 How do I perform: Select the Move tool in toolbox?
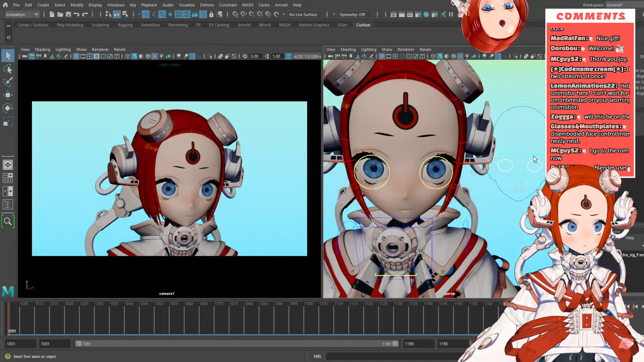point(8,95)
